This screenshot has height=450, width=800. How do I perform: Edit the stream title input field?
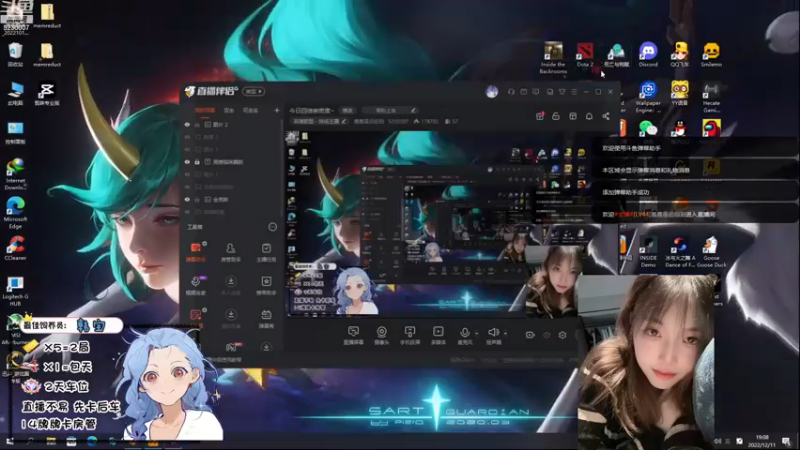pyautogui.click(x=390, y=110)
